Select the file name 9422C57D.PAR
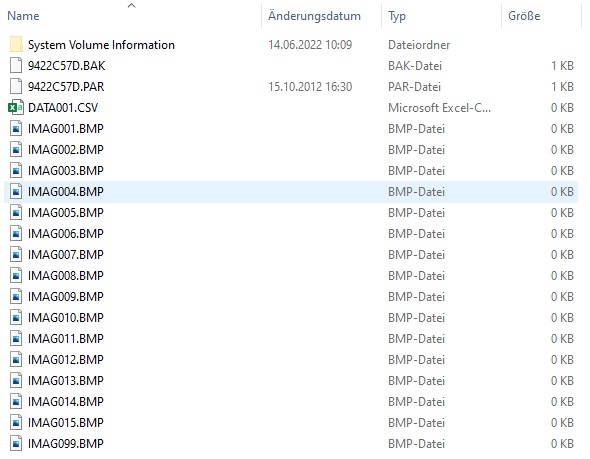Viewport: 590px width, 459px height. coord(66,87)
